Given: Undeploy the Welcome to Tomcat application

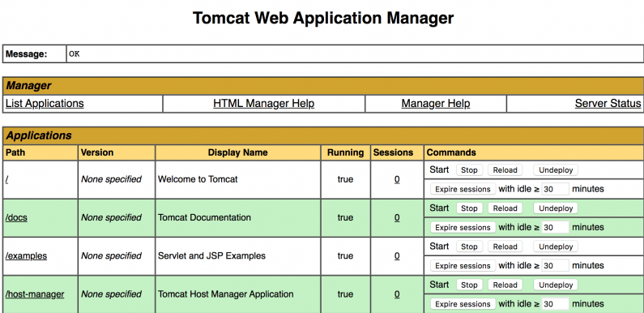Looking at the screenshot, I should pos(556,169).
